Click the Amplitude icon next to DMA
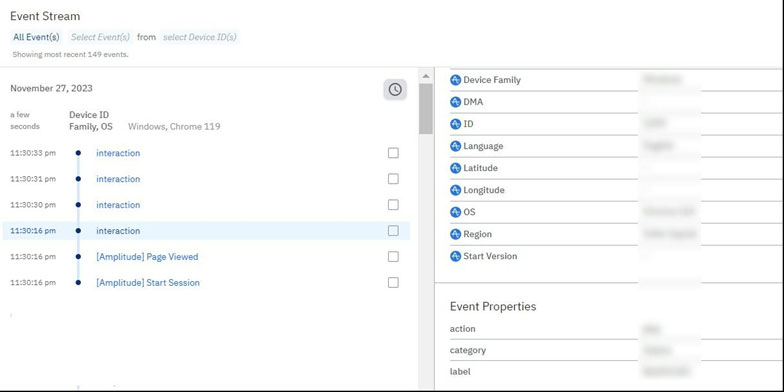Screen dimensions: 784x392 pyautogui.click(x=455, y=102)
